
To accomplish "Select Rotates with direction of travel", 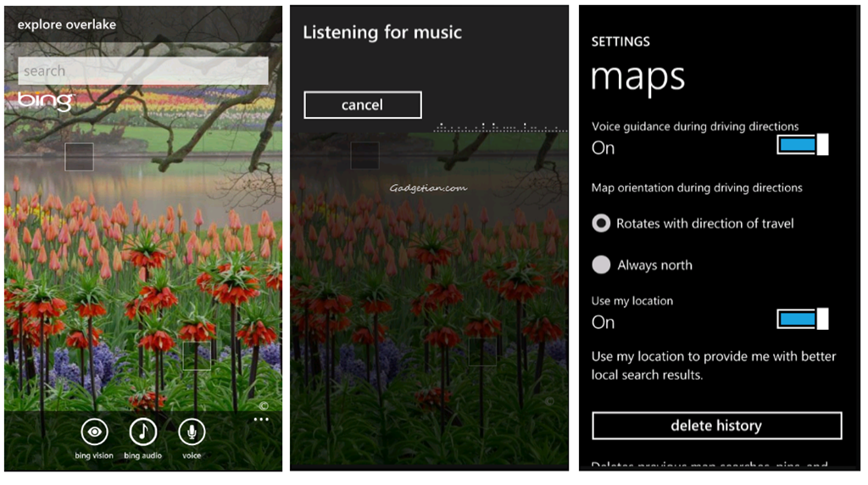I will pos(602,224).
